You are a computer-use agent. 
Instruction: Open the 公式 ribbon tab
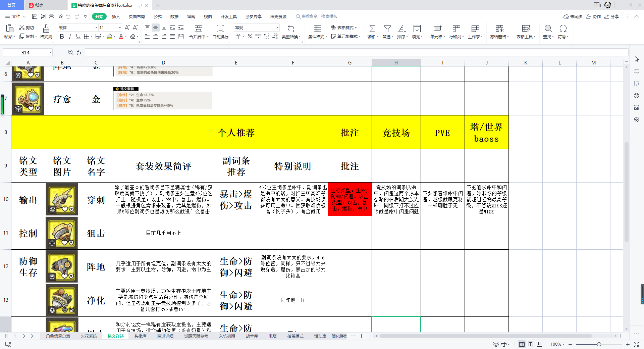coord(158,16)
